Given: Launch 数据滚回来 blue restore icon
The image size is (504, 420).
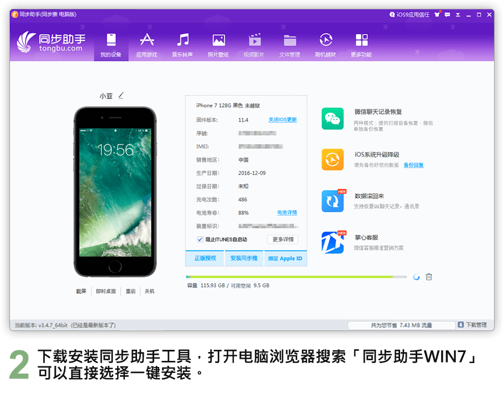Looking at the screenshot, I should tap(332, 201).
